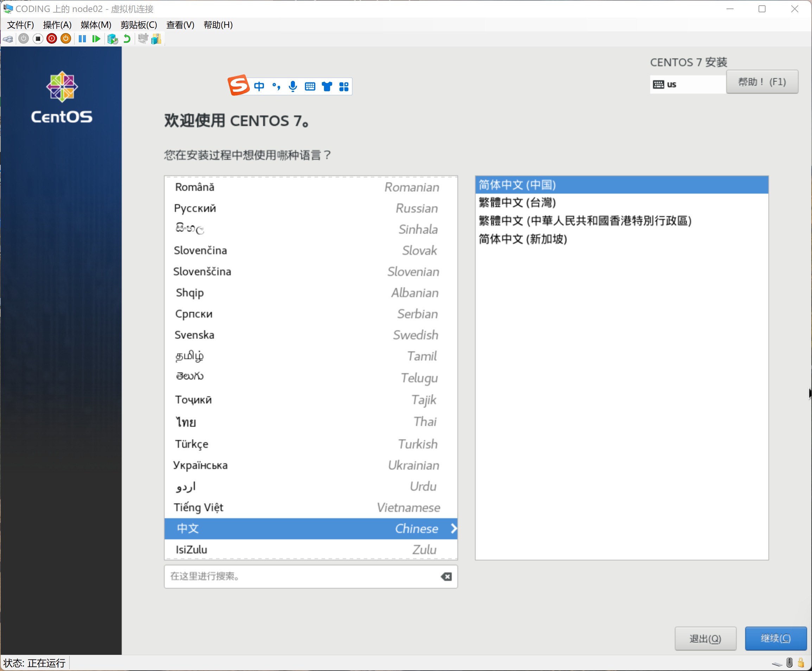Reset the VM with green play icon
This screenshot has width=812, height=671.
(x=96, y=39)
